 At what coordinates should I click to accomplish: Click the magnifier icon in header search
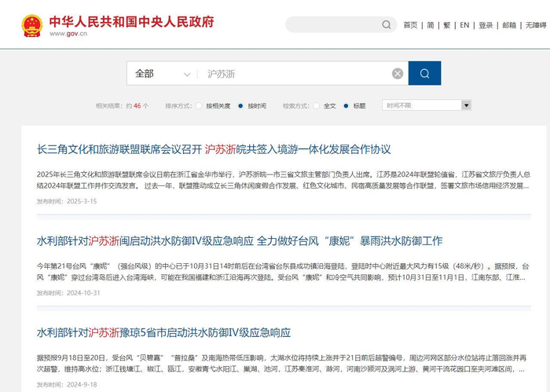pos(387,24)
